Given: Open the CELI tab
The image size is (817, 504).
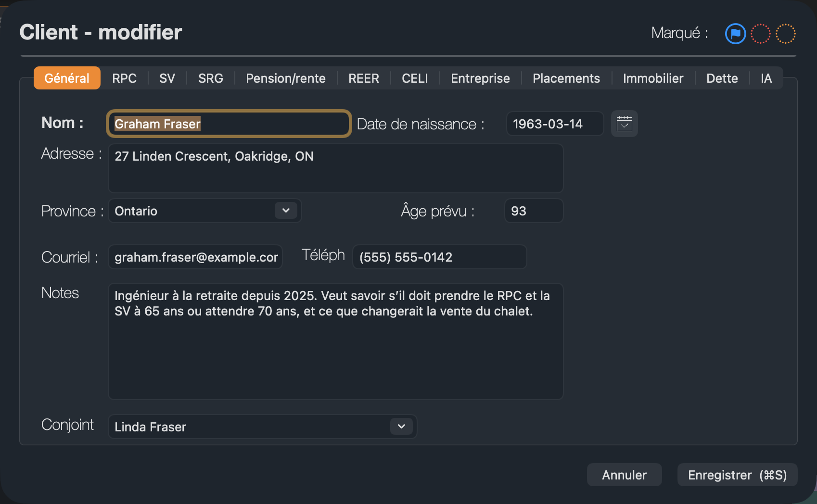Looking at the screenshot, I should (x=415, y=78).
